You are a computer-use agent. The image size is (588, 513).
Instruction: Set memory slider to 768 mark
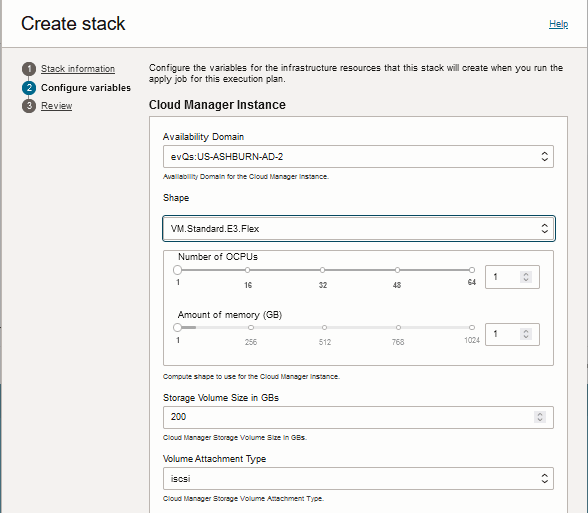tap(398, 327)
